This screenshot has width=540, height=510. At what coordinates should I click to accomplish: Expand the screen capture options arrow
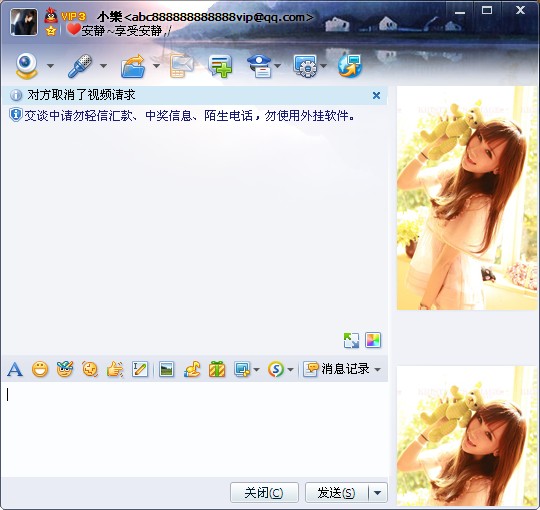(256, 370)
